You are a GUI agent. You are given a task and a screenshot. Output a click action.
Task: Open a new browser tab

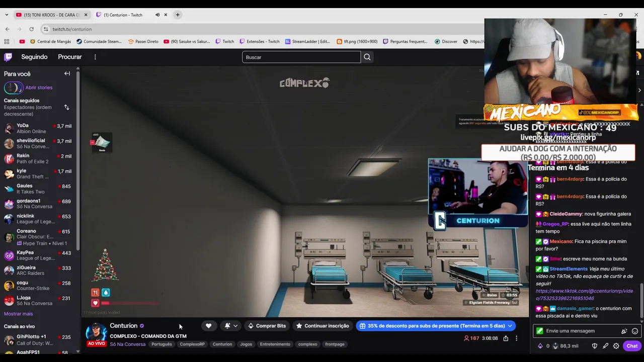178,15
